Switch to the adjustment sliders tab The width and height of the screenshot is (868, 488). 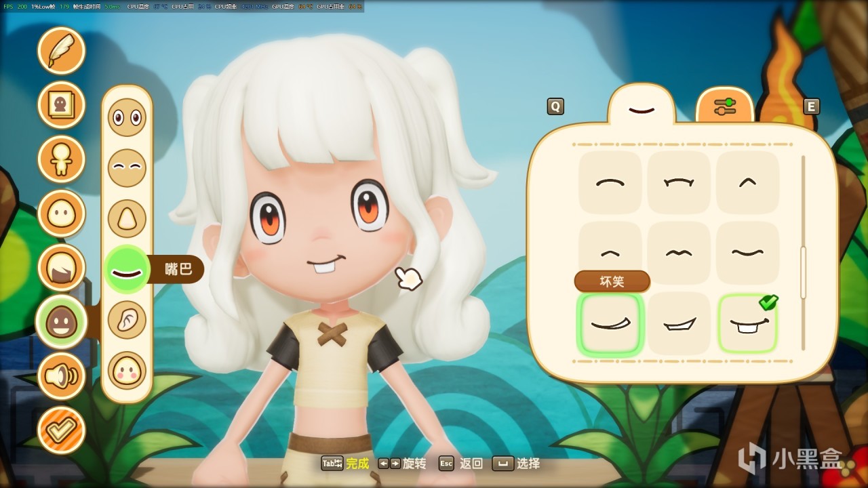pyautogui.click(x=725, y=106)
